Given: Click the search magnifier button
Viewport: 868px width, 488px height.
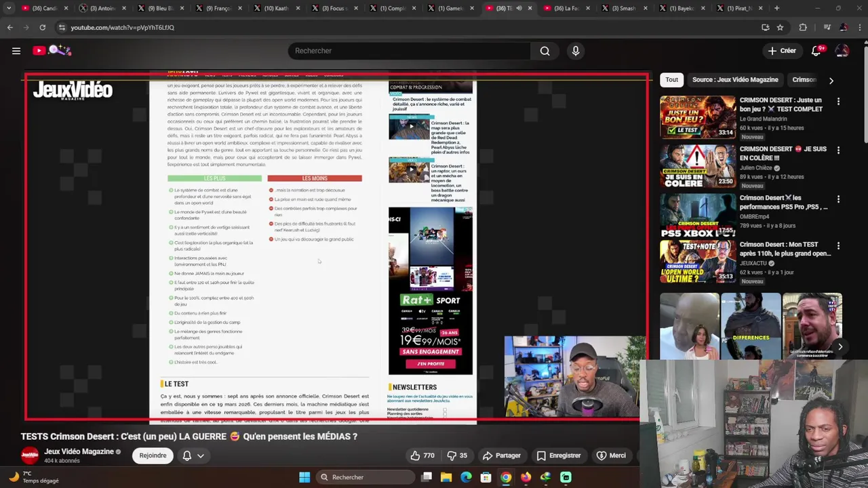Looking at the screenshot, I should 545,51.
